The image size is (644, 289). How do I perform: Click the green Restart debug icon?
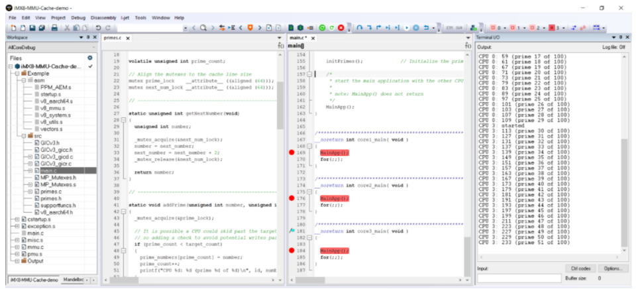click(322, 28)
